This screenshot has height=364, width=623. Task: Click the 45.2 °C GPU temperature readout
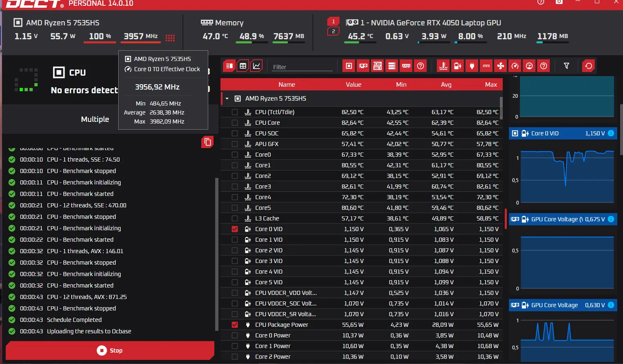point(360,36)
